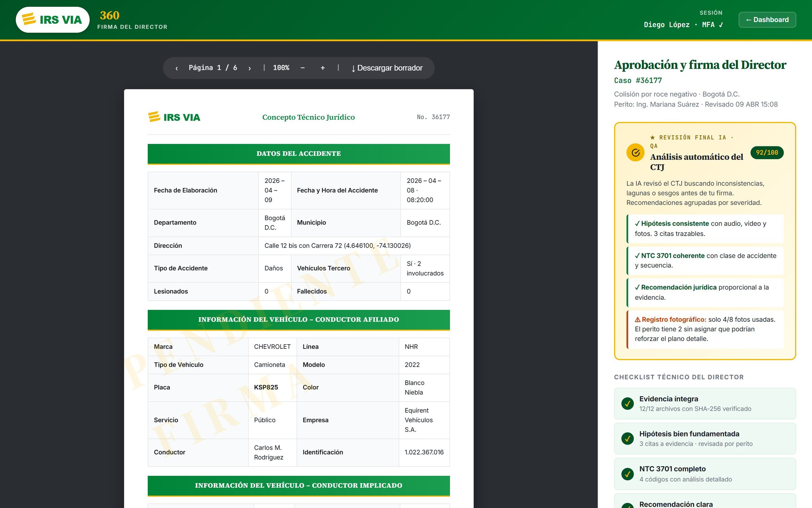This screenshot has width=812, height=508.
Task: Toggle NTC 3701 completo check
Action: tap(627, 474)
